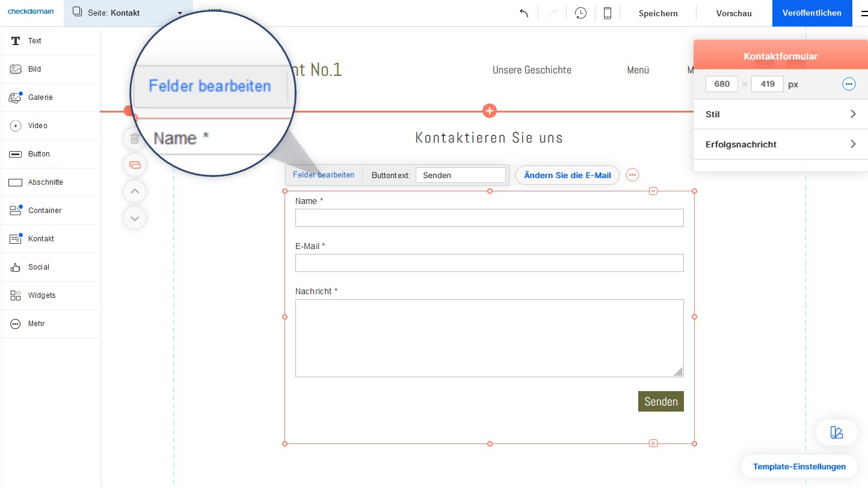Click the orange plus to add section
Screen dimensions: 868x488
click(490, 111)
